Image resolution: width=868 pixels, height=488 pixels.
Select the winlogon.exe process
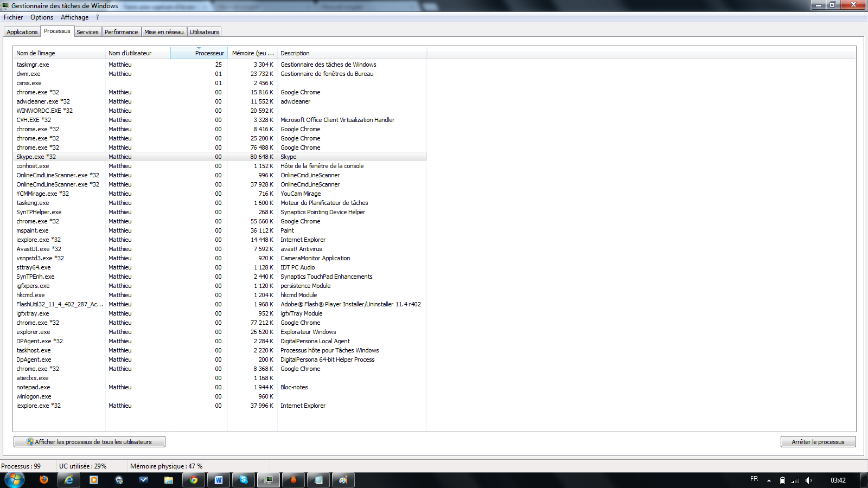click(x=220, y=396)
